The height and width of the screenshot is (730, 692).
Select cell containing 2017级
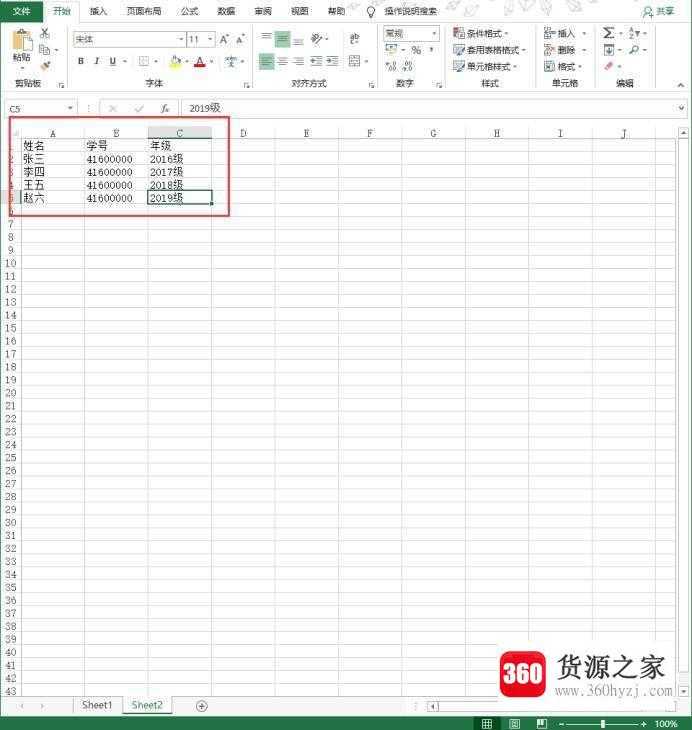[179, 172]
